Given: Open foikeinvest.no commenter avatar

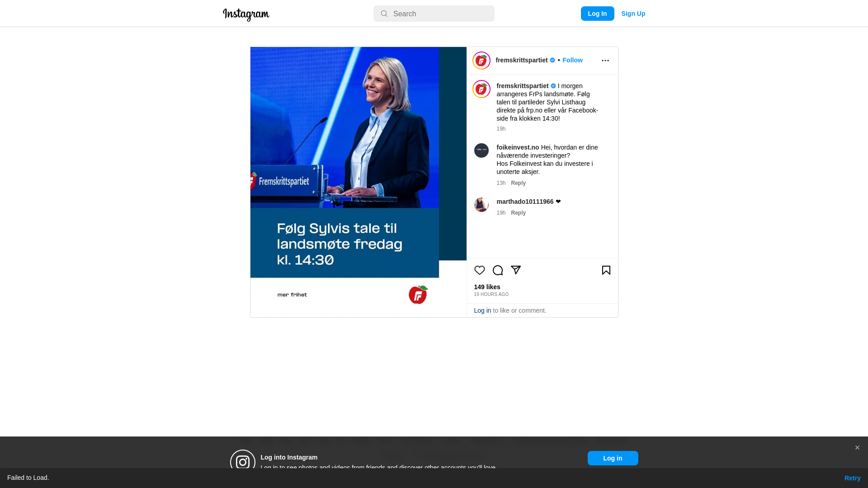Looking at the screenshot, I should pos(481,150).
